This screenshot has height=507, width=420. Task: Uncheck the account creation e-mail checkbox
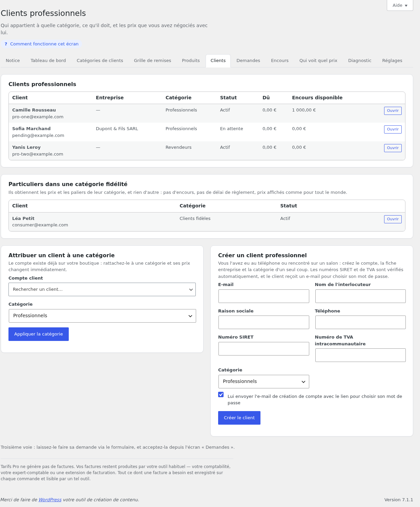[221, 394]
